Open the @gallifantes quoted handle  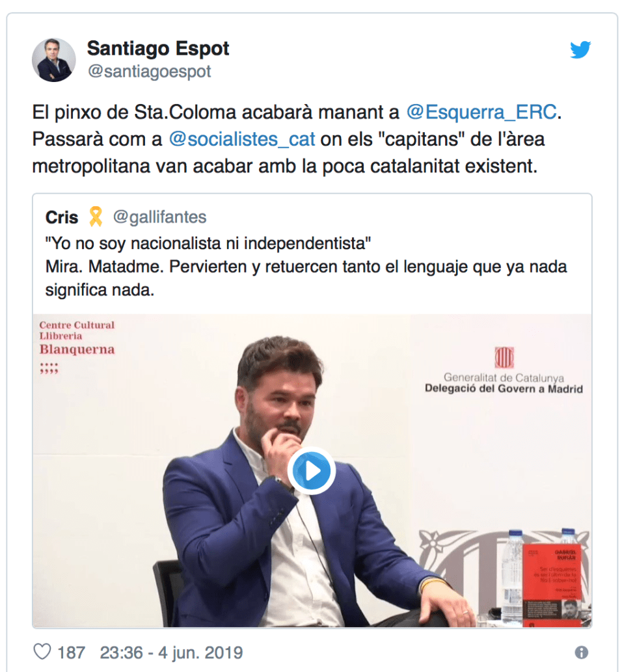pos(159,217)
